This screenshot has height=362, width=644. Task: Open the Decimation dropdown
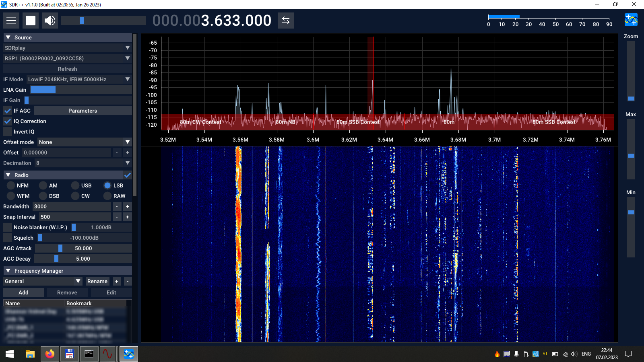(x=83, y=163)
